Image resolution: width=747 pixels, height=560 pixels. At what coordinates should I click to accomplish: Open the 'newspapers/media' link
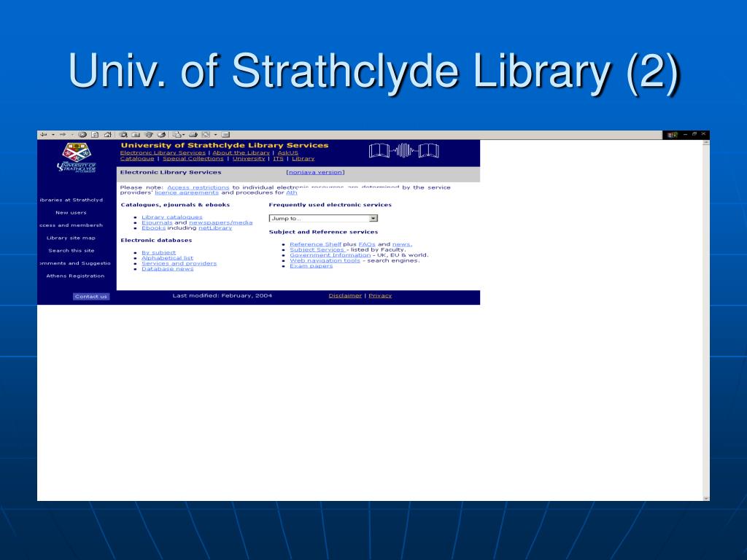tap(220, 222)
